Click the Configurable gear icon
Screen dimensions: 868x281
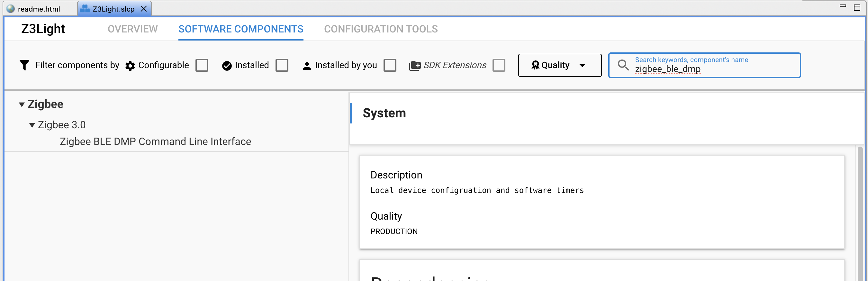click(130, 66)
